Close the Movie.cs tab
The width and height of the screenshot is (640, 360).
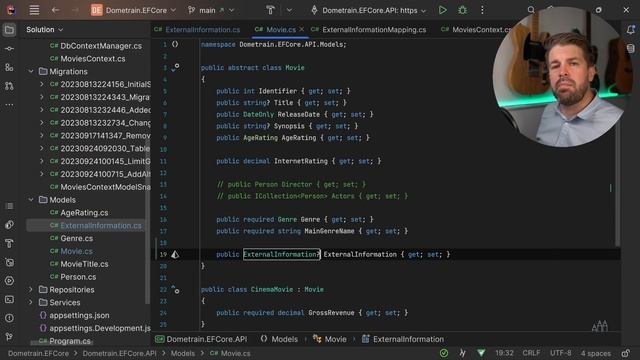302,29
